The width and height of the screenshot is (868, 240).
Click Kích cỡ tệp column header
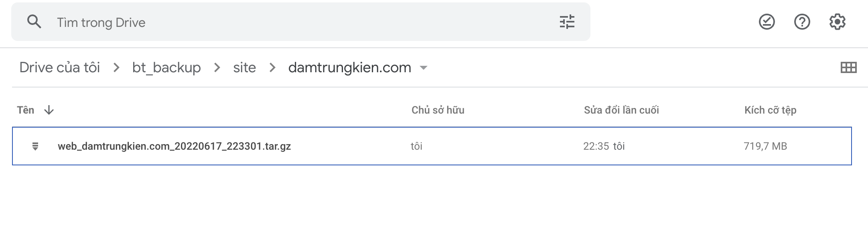coord(770,110)
